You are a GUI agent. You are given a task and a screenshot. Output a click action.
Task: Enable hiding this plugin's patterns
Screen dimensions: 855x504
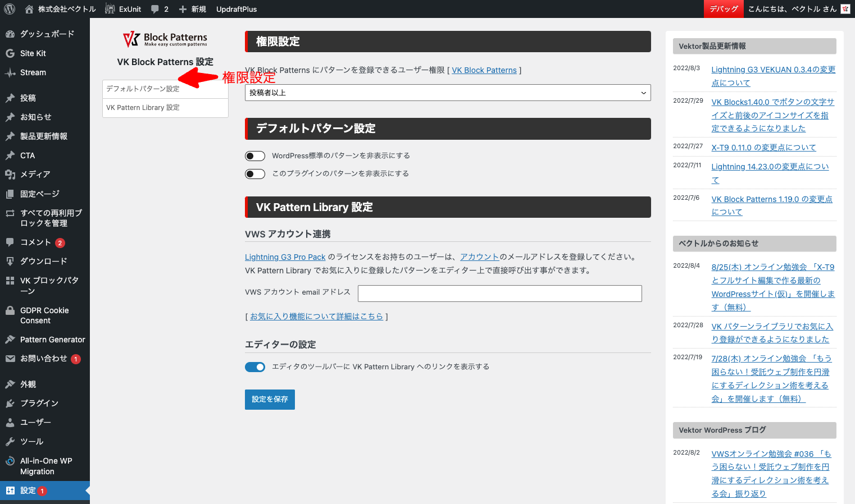pyautogui.click(x=255, y=173)
